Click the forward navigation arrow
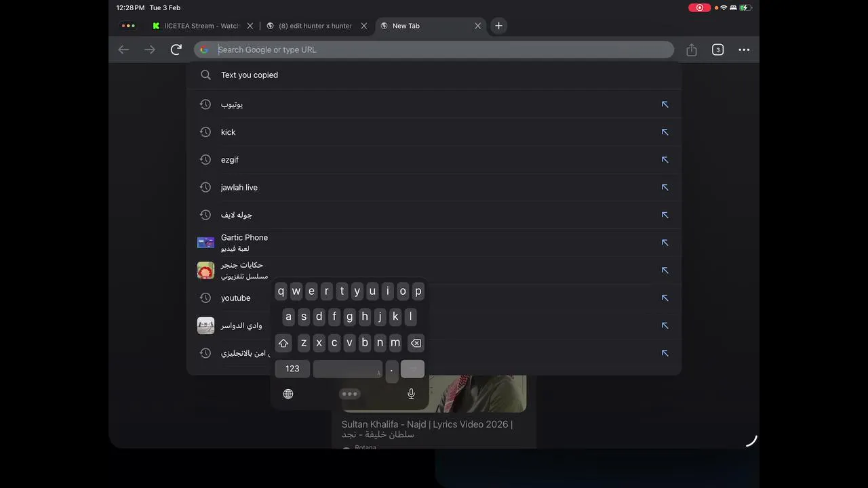This screenshot has height=488, width=868. 150,49
